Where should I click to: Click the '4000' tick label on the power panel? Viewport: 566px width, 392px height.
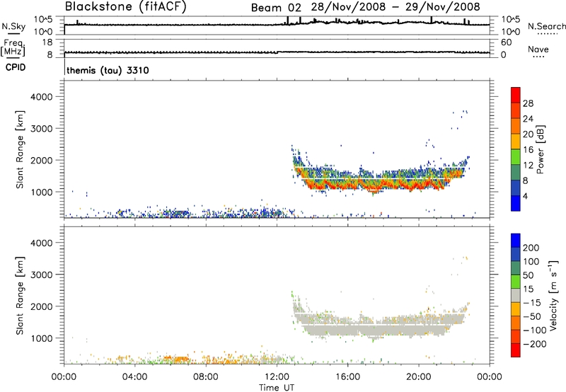pos(42,97)
